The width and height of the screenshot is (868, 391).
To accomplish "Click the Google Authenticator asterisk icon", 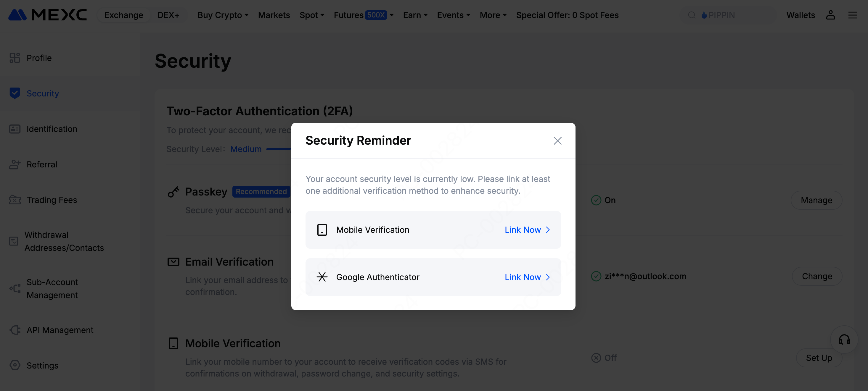I will click(x=322, y=277).
